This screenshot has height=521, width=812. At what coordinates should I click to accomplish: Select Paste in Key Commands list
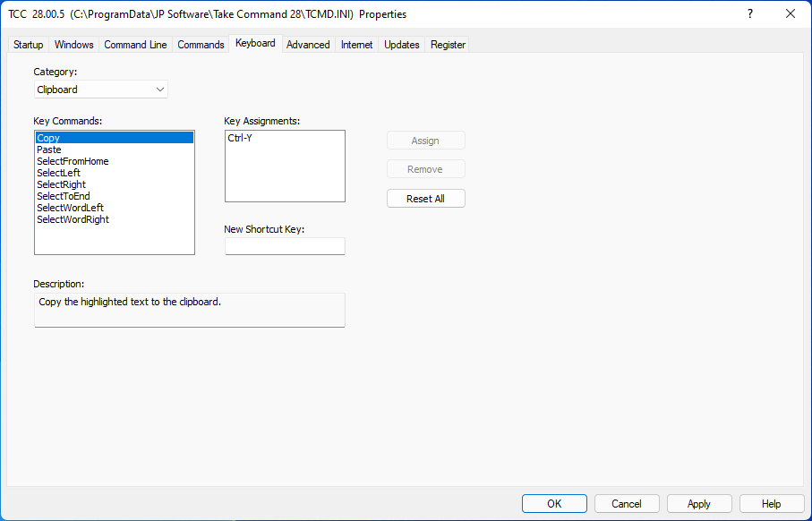(x=115, y=149)
